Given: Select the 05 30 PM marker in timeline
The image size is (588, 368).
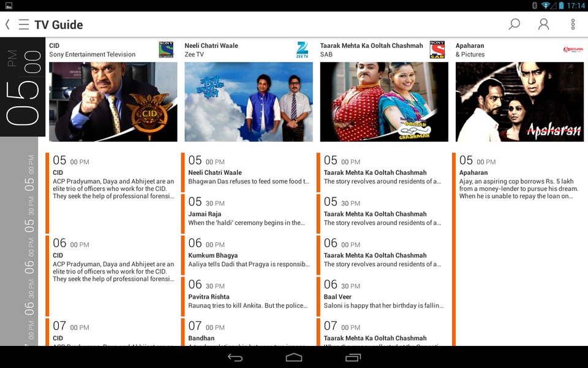Looking at the screenshot, I should 29,215.
